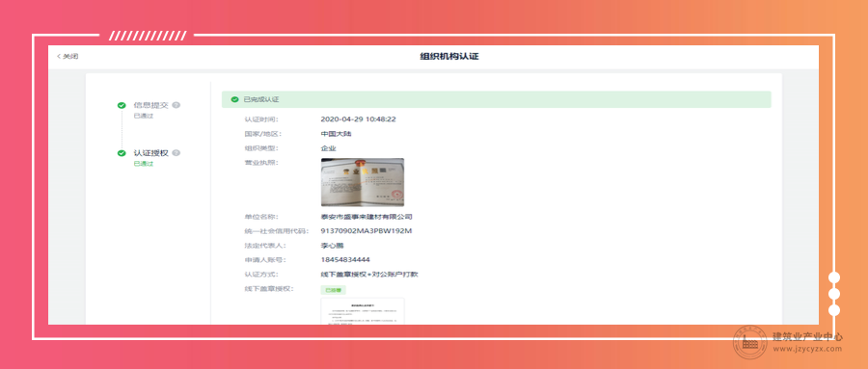Select timestamp 2020-04-29 10:48:22
868x369 pixels.
pyautogui.click(x=358, y=119)
